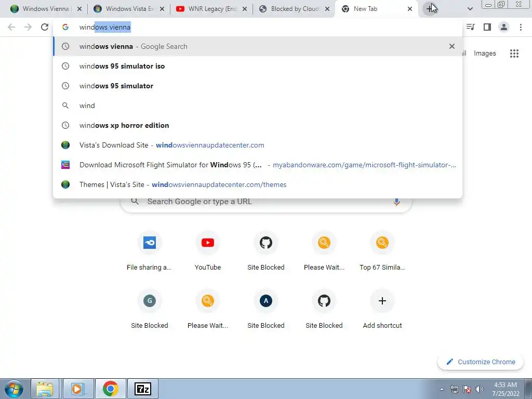Close the Blocked by Cloud tab

coord(327,9)
